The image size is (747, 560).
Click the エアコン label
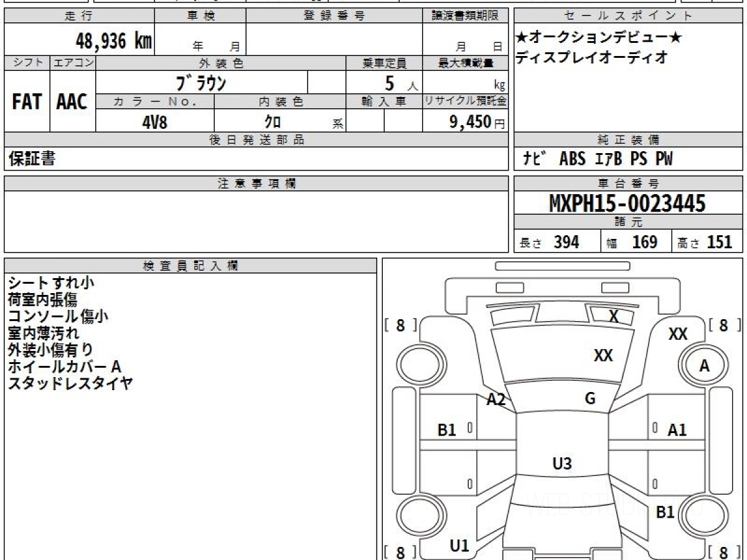click(x=73, y=63)
